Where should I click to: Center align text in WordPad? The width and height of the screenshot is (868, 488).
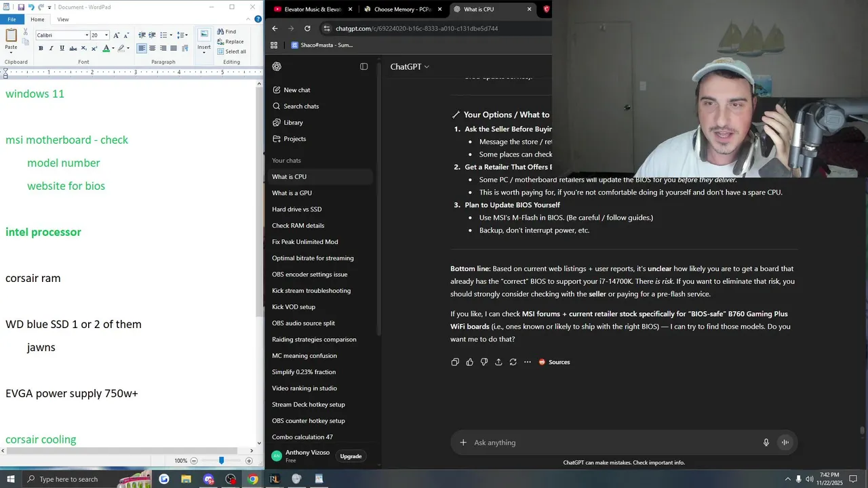tap(152, 48)
